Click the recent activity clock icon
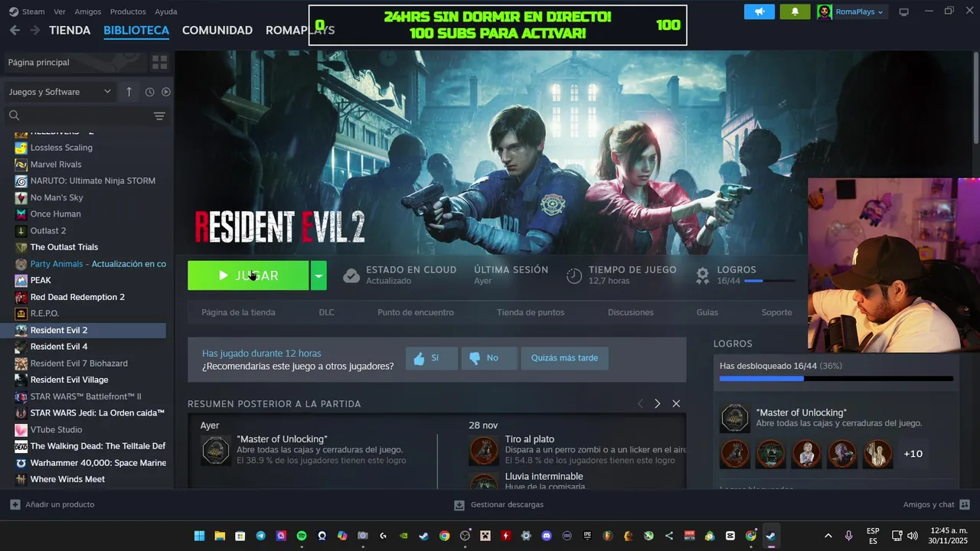The height and width of the screenshot is (551, 980). click(x=149, y=92)
